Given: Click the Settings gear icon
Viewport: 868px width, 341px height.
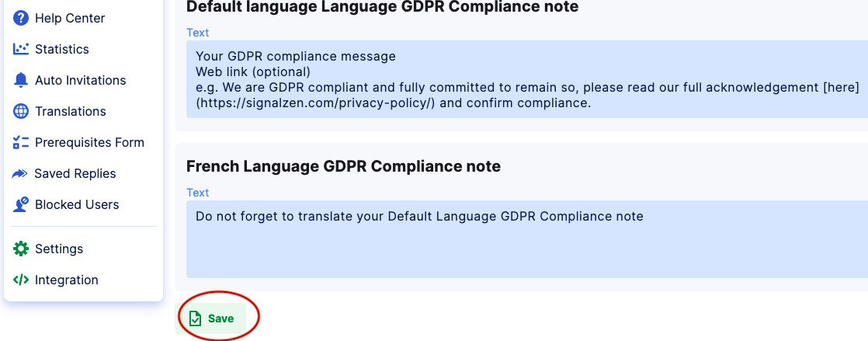Looking at the screenshot, I should coord(21,249).
